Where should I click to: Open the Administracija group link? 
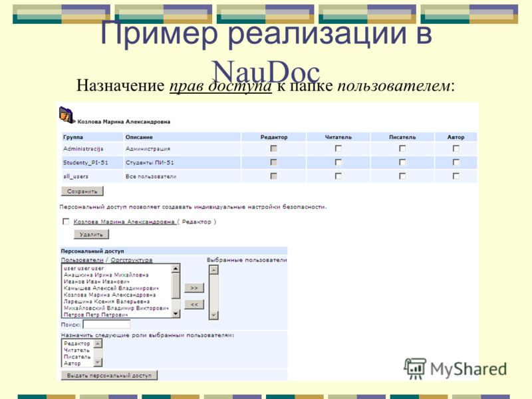(x=83, y=148)
